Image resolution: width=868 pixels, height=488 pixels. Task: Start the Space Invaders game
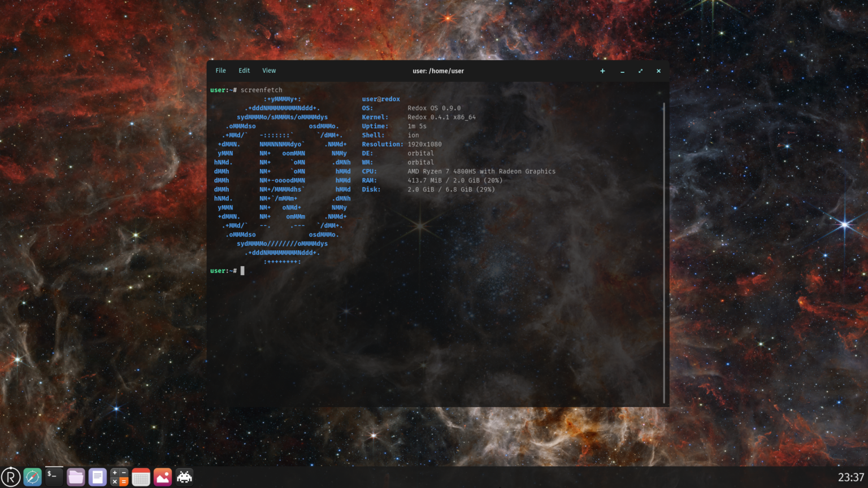pos(184,476)
